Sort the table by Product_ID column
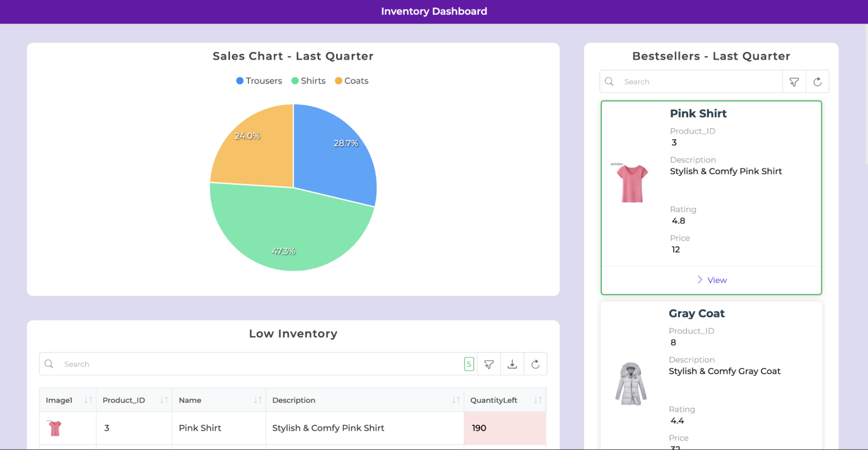This screenshot has height=450, width=868. pos(163,400)
